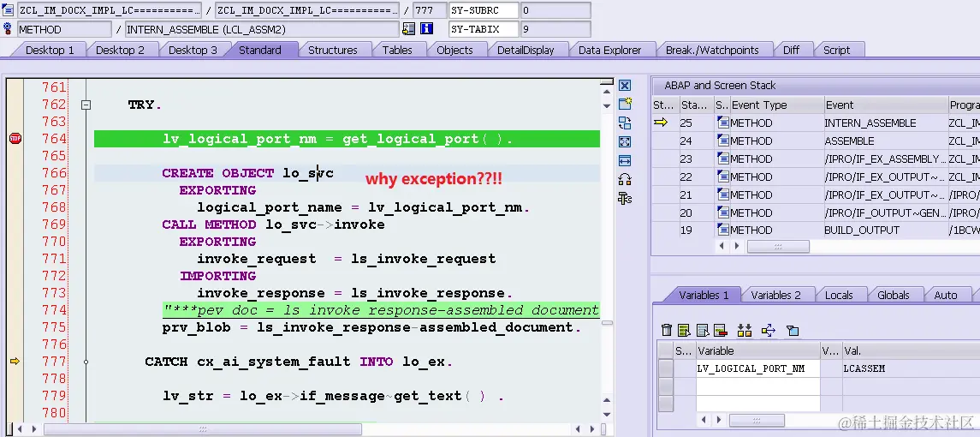Switch to the Variables 2 tab
The image size is (980, 437).
[775, 295]
